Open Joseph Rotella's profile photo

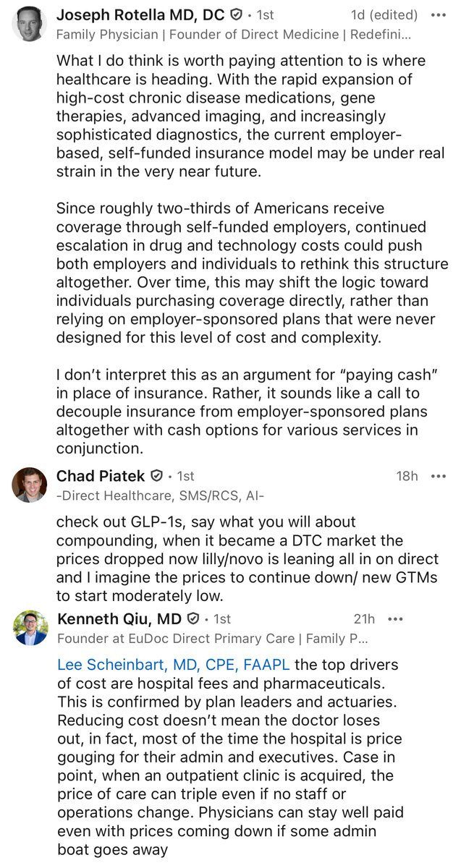30,24
